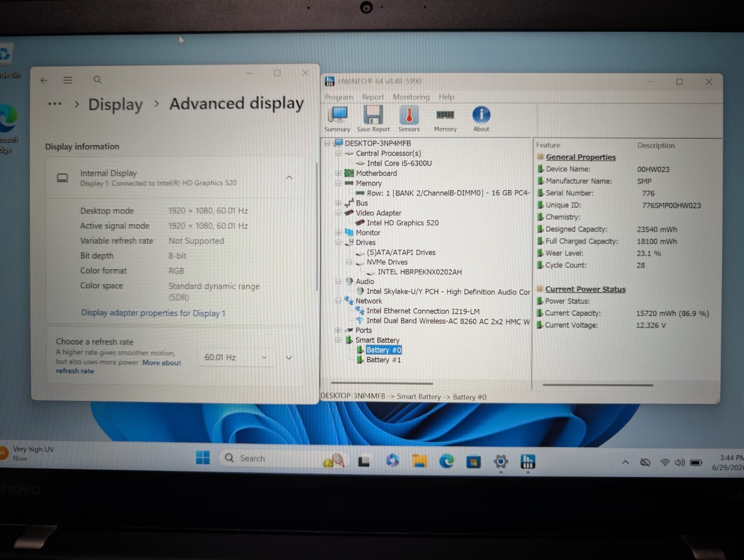Open the Program menu in HWiNFO
The image size is (744, 560).
[x=339, y=97]
